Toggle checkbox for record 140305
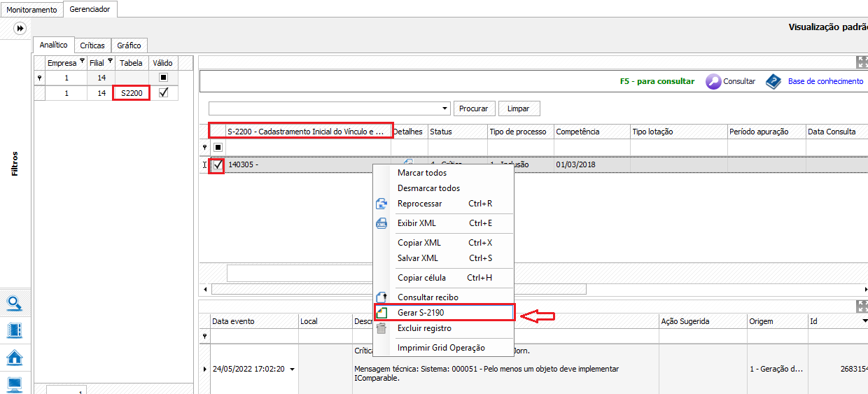 218,165
